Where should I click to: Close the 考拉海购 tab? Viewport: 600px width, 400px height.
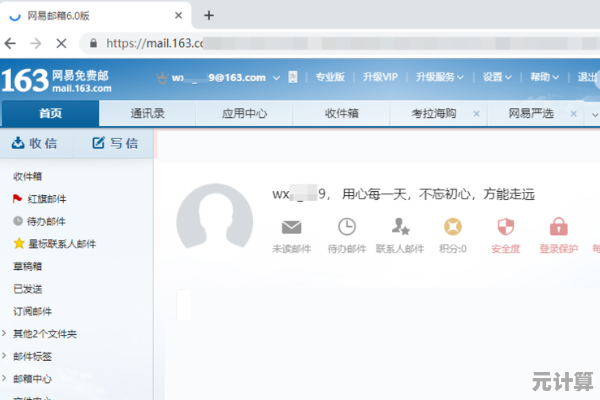point(476,114)
